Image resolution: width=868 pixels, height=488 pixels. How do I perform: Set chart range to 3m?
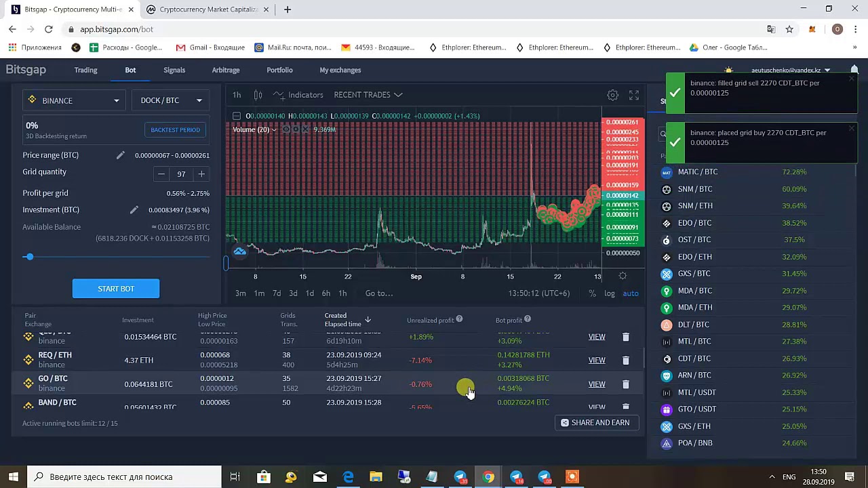point(241,293)
